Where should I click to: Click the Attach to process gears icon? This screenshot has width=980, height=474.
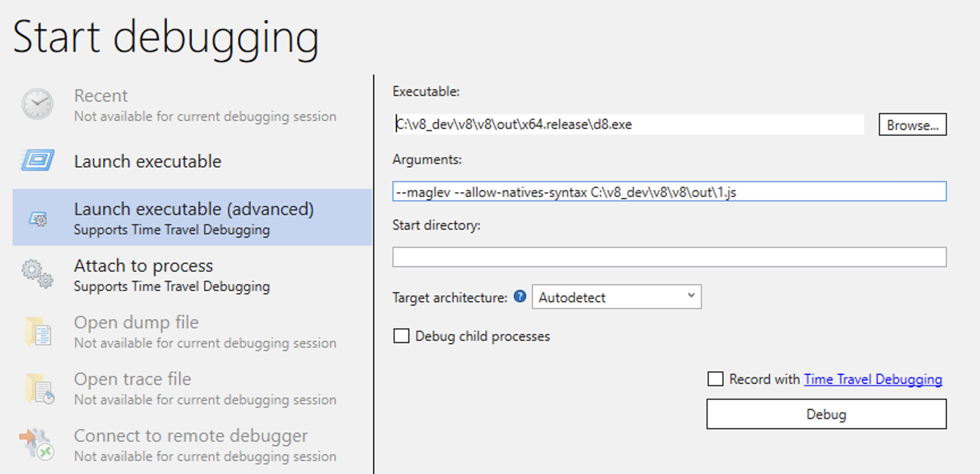pyautogui.click(x=37, y=274)
